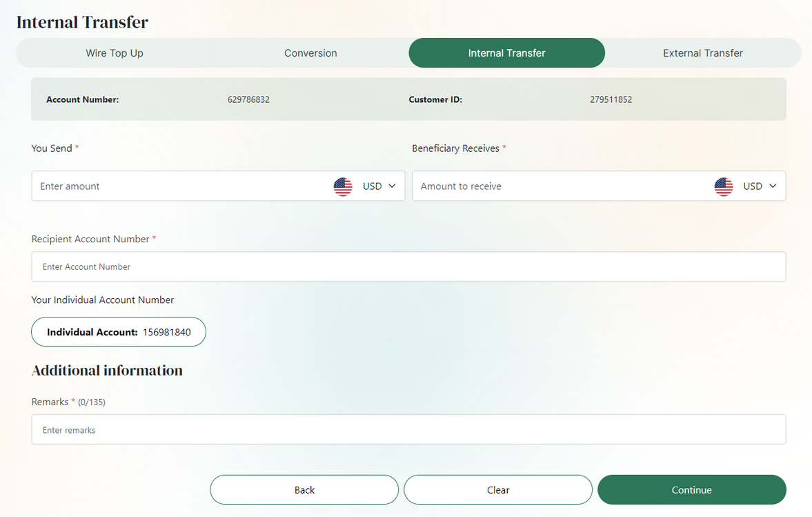The width and height of the screenshot is (812, 517).
Task: Focus the You Send Enter amount field
Action: point(179,186)
